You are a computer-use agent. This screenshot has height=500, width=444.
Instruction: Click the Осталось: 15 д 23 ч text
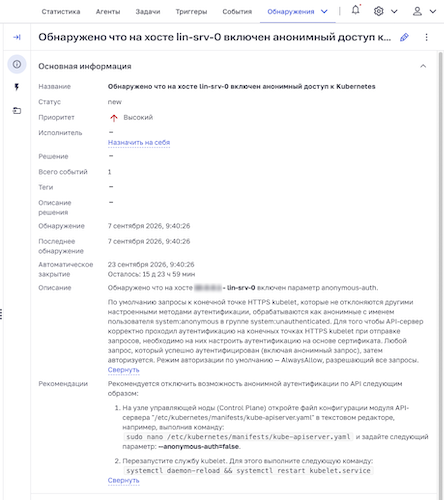[x=151, y=274]
